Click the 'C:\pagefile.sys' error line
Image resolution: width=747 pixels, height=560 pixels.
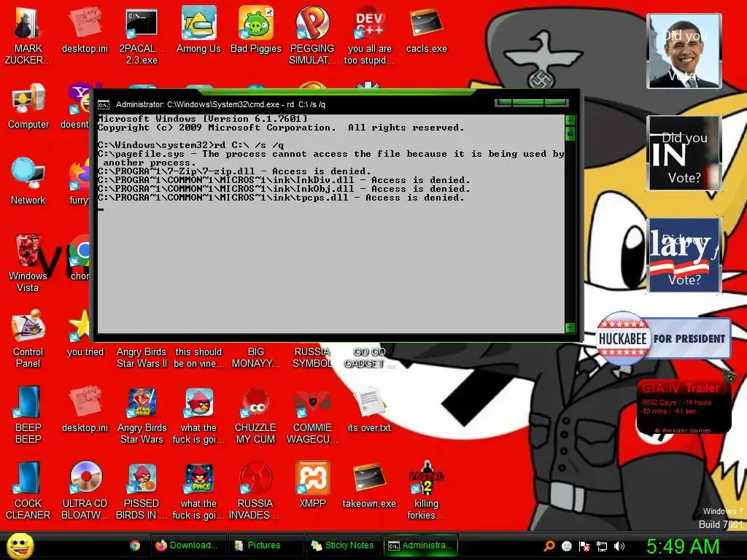click(x=330, y=158)
